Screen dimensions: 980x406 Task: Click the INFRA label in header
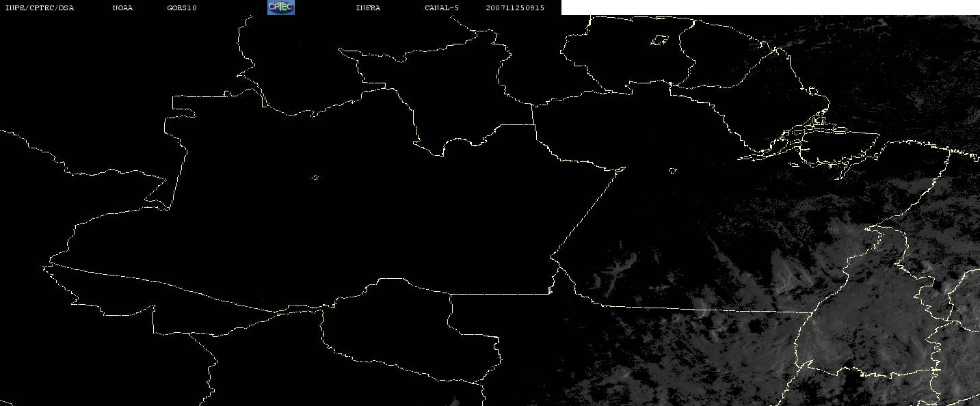(368, 8)
